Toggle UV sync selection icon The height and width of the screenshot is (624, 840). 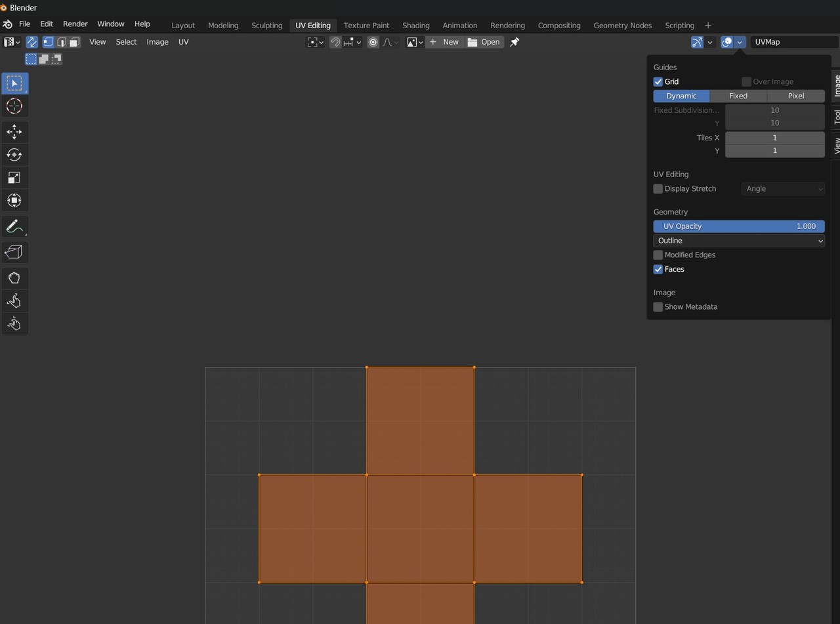point(31,42)
